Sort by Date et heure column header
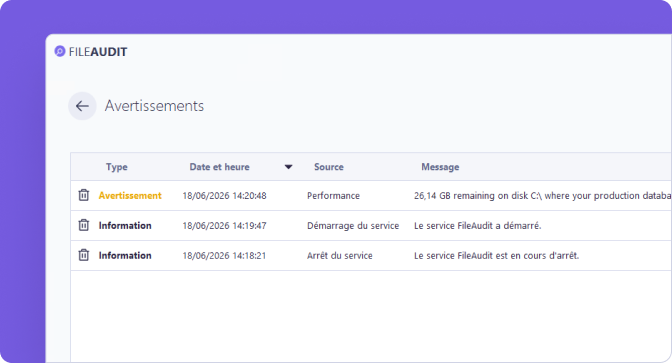The height and width of the screenshot is (363, 672). point(219,167)
